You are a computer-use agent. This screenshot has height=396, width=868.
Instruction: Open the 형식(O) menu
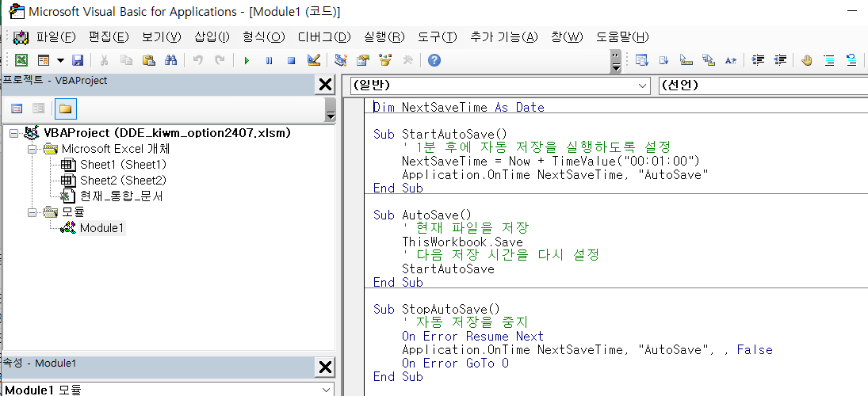(x=263, y=37)
